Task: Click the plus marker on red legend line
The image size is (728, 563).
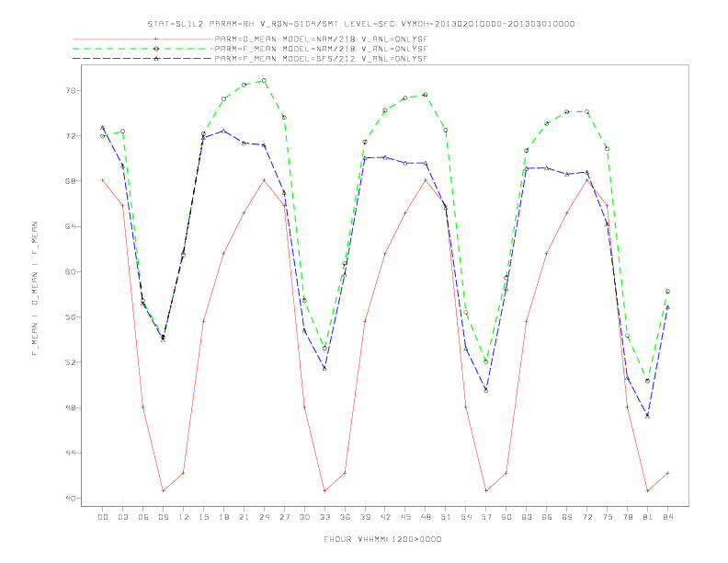Action: pyautogui.click(x=156, y=39)
